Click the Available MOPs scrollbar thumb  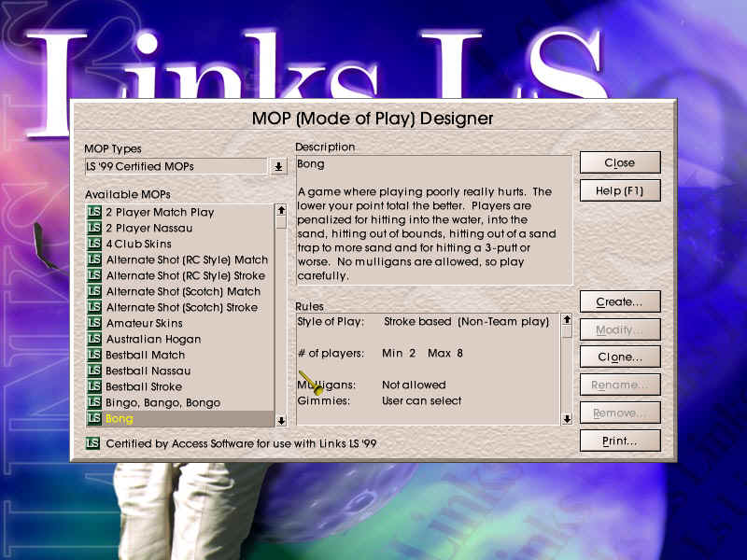point(281,222)
